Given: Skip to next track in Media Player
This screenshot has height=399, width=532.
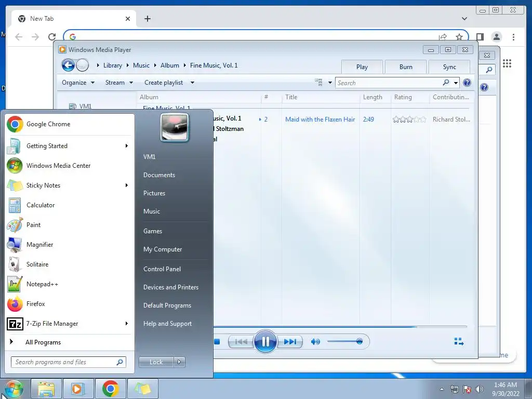Looking at the screenshot, I should pos(290,342).
